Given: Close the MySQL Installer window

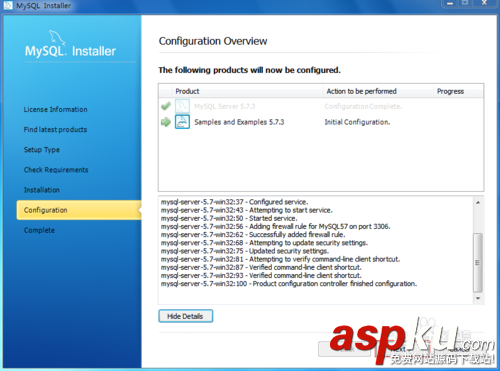Looking at the screenshot, I should (485, 3).
